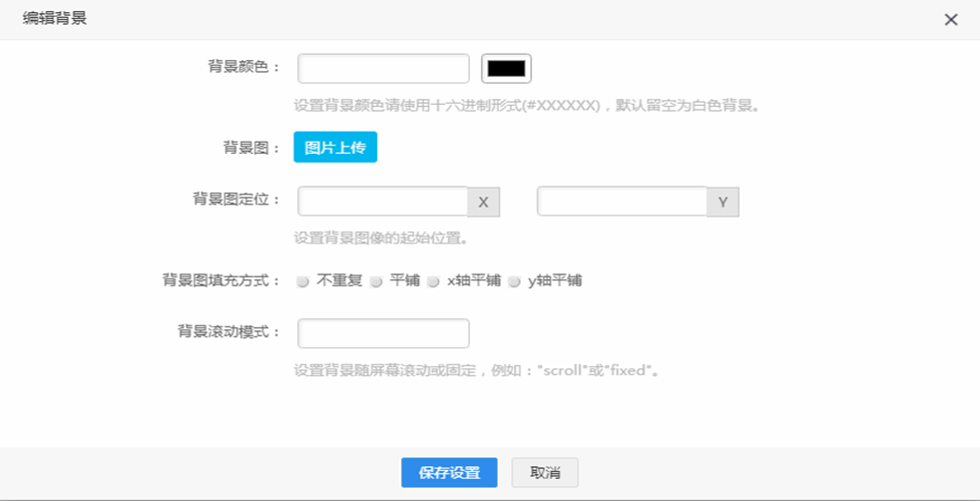Click the 背景滚动模式： label

(229, 331)
